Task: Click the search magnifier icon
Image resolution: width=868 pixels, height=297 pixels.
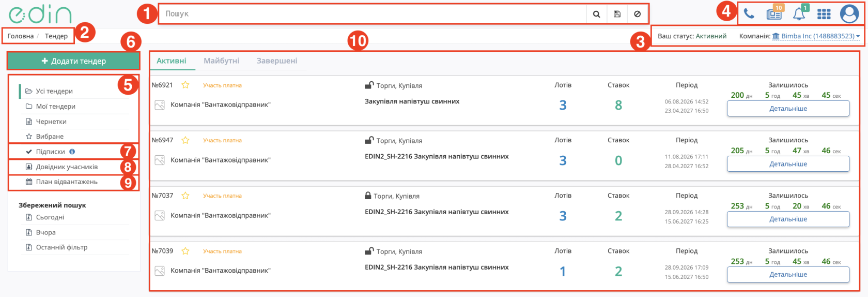Action: pos(596,14)
